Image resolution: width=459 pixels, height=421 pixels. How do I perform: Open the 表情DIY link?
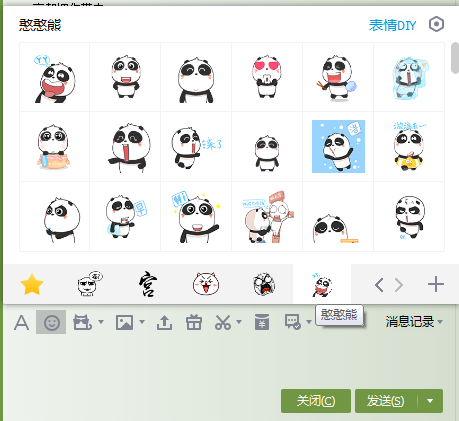[x=393, y=25]
